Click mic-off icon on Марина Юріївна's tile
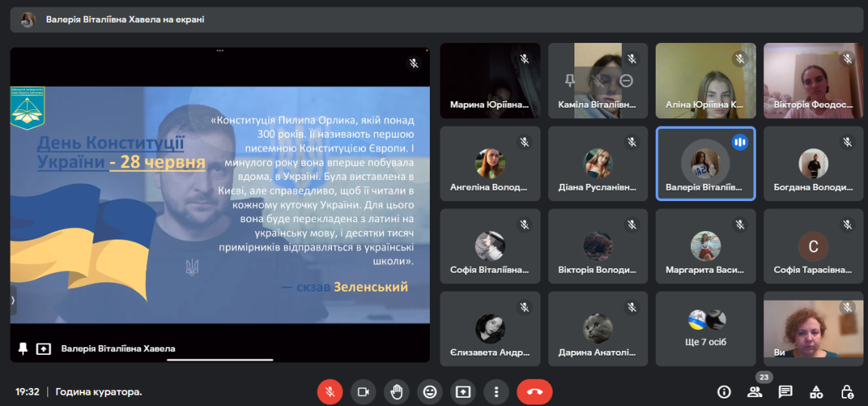Screen dimensions: 868x406 click(x=524, y=60)
